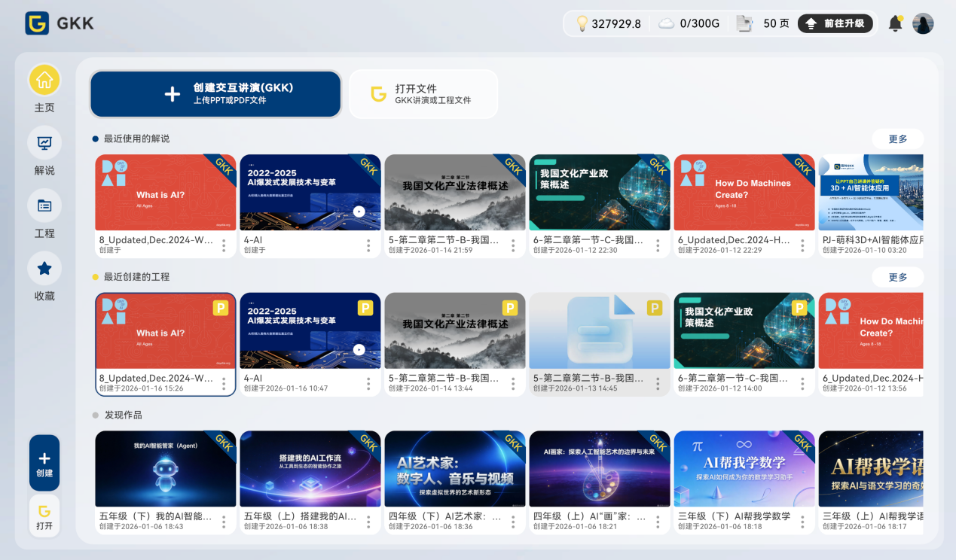Click the 创建 plus icon in the sidebar

44,458
